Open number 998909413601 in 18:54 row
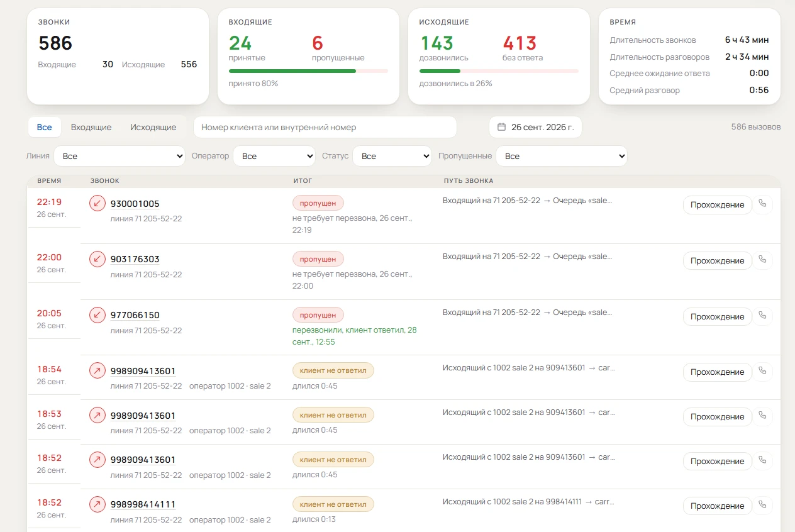Screen dimensions: 795x532 point(143,371)
